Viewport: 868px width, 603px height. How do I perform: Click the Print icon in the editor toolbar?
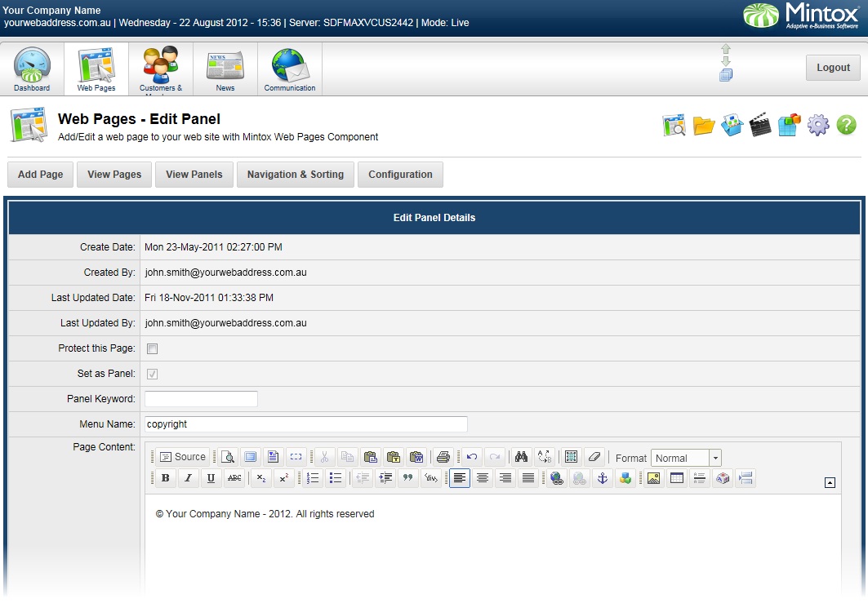(442, 457)
